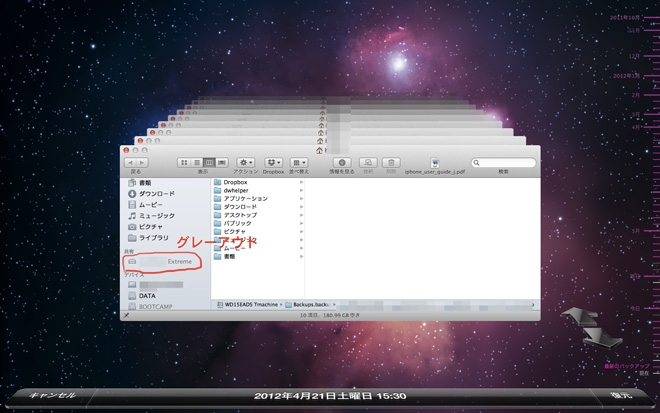Click the 検索 search field
This screenshot has height=413, width=660.
pos(503,163)
